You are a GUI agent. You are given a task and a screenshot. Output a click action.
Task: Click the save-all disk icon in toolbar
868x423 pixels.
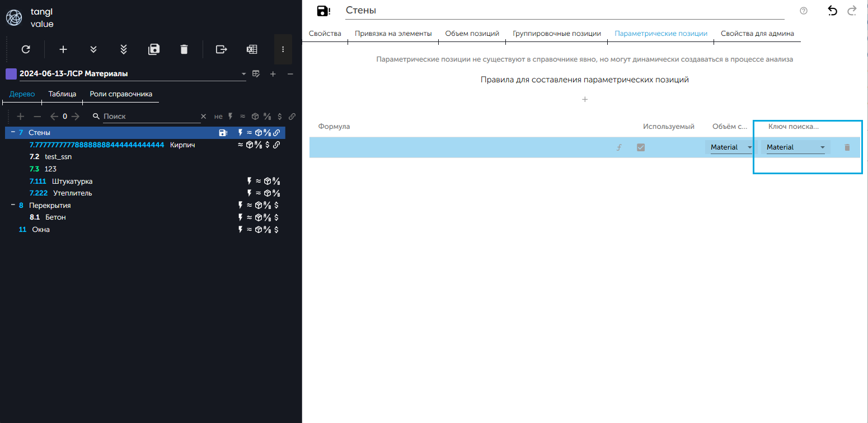tap(154, 49)
